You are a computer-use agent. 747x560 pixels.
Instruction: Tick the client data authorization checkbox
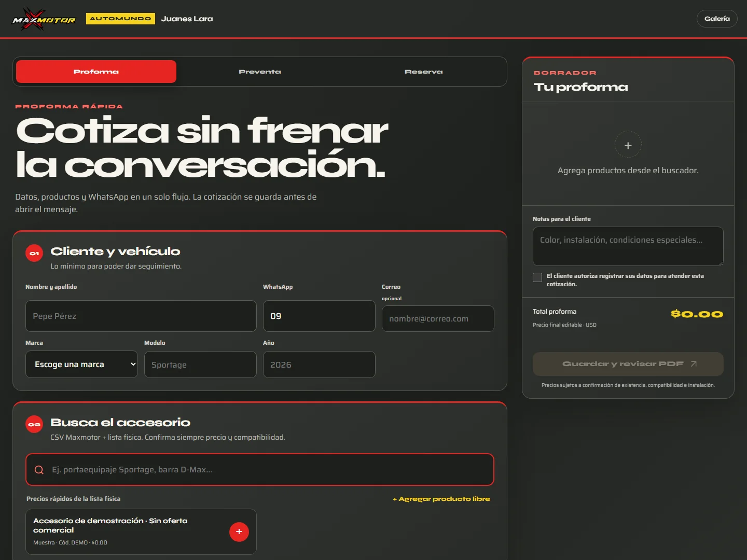[x=537, y=277]
